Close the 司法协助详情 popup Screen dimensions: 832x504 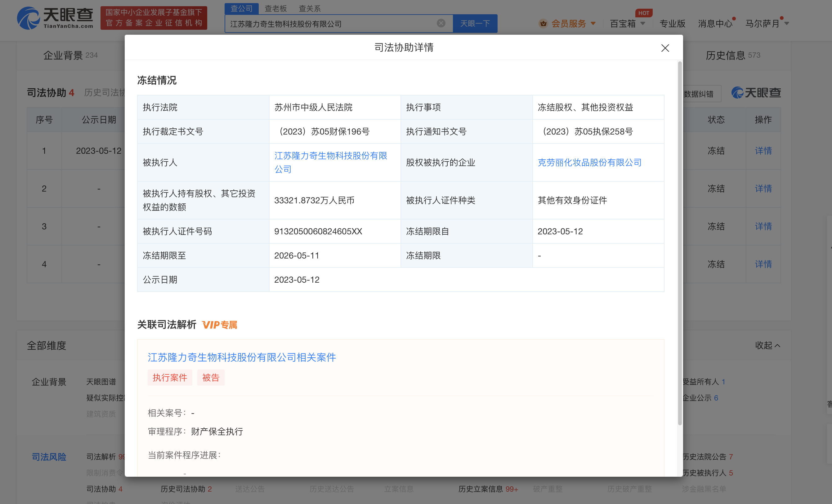tap(665, 48)
